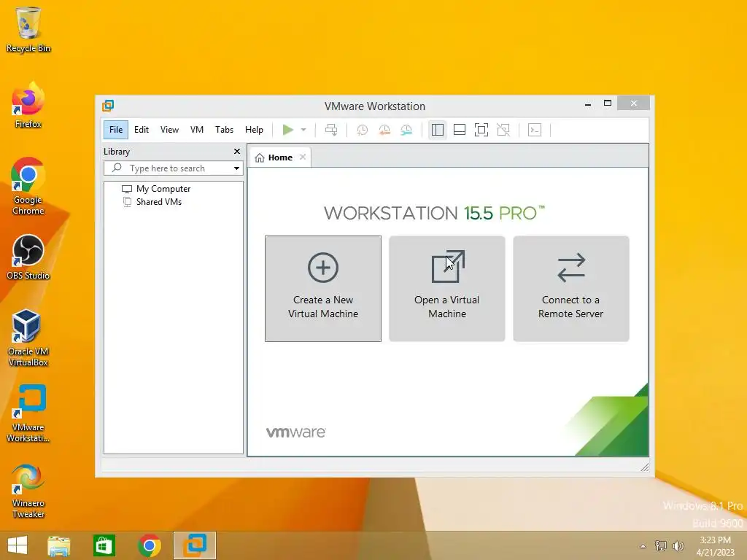Screen dimensions: 747x560
Task: Open the Tabs menu
Action: (x=224, y=130)
